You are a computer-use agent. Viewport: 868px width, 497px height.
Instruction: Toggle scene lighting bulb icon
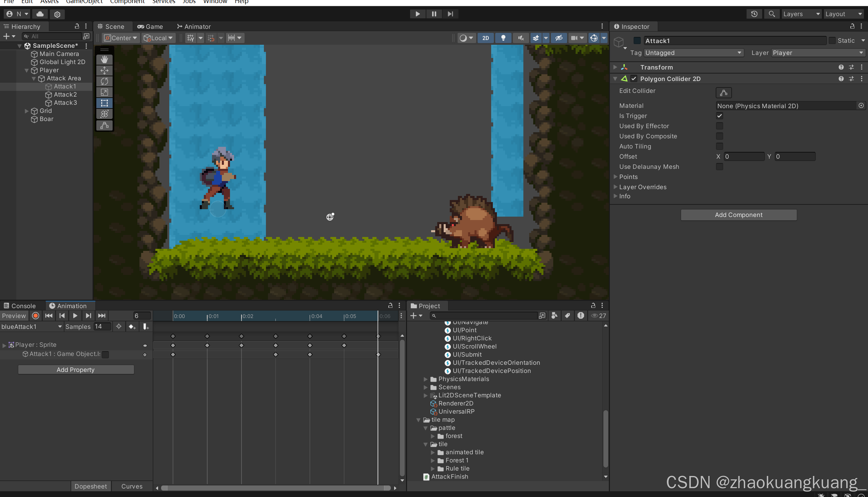pyautogui.click(x=503, y=38)
